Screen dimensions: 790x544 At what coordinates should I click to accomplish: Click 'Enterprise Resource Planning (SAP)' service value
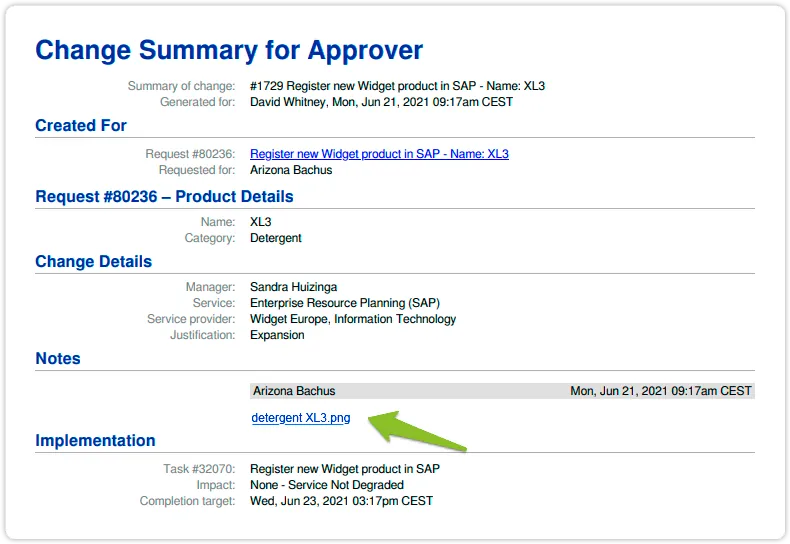pos(345,303)
